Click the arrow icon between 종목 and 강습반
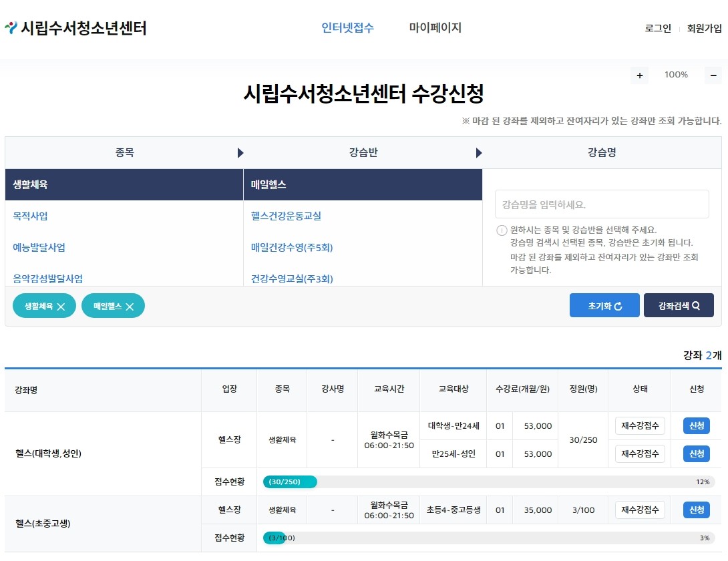Screen dimensions: 728x561 coord(240,152)
